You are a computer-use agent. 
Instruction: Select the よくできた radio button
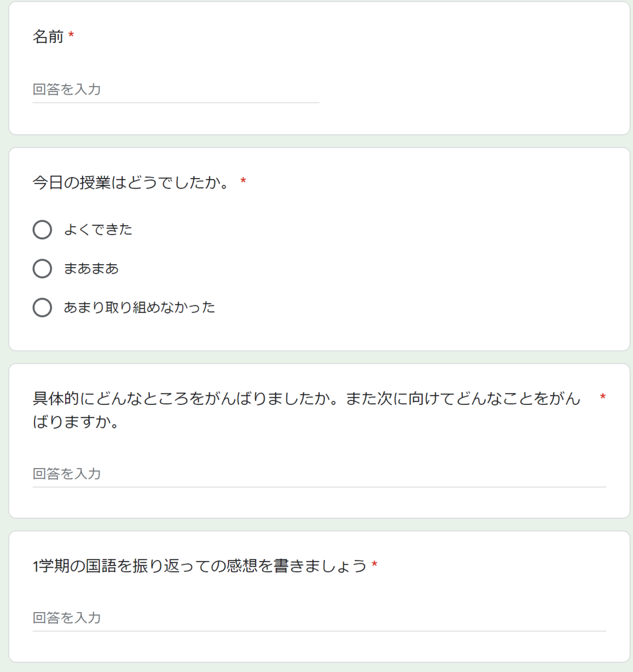pyautogui.click(x=42, y=230)
